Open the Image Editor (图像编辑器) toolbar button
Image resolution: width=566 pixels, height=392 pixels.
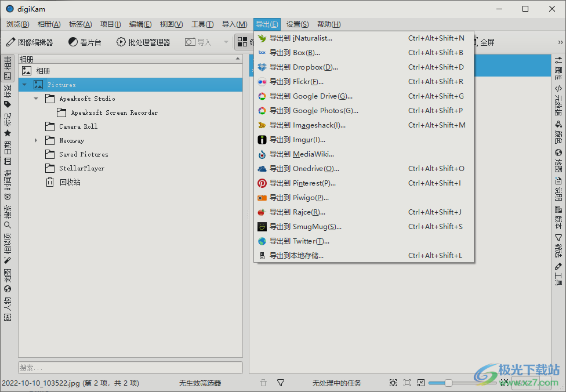point(30,42)
